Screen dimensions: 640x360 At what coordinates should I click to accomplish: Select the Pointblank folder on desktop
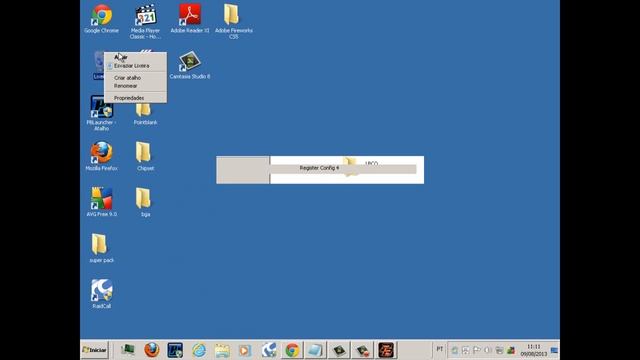145,114
